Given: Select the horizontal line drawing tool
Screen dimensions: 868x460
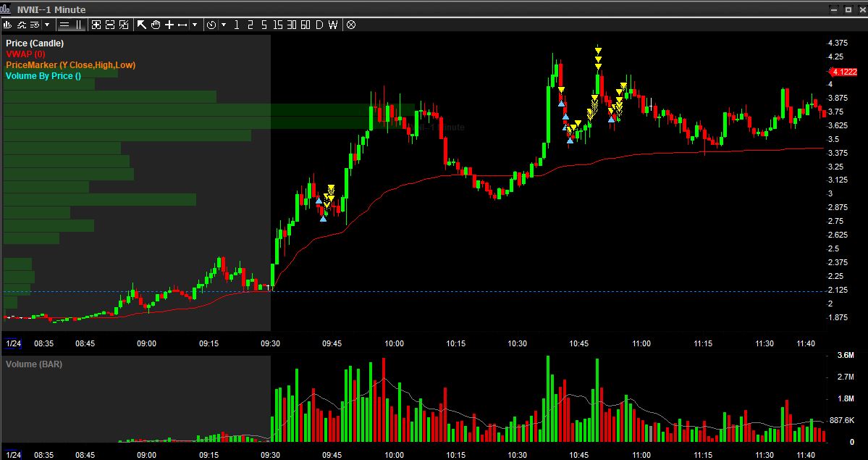Looking at the screenshot, I should coord(182,25).
